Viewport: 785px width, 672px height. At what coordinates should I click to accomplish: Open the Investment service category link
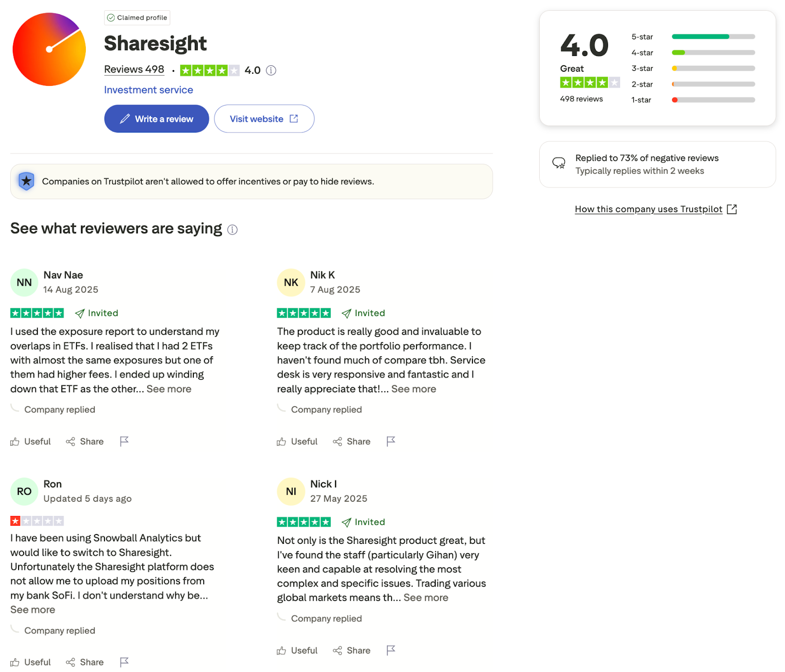(x=149, y=90)
